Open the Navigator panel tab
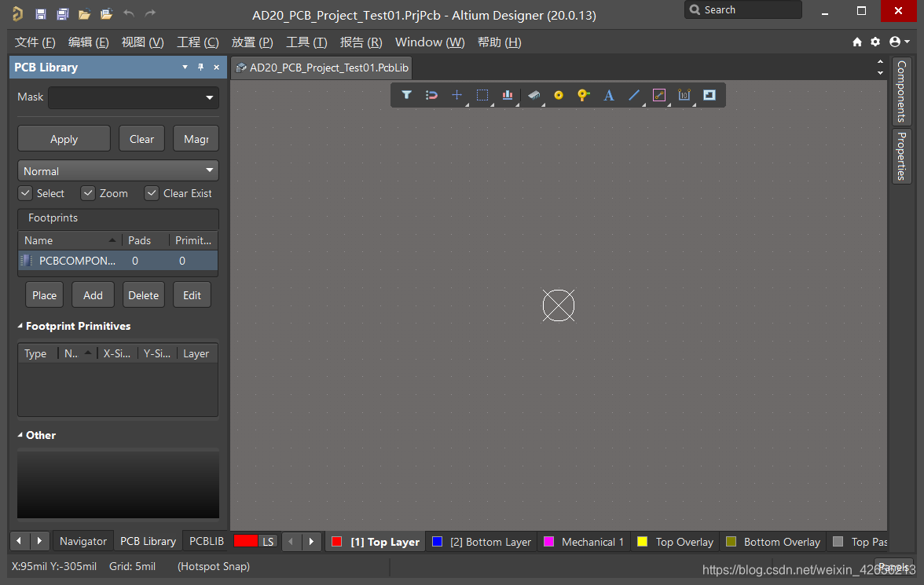924x585 pixels. tap(83, 541)
